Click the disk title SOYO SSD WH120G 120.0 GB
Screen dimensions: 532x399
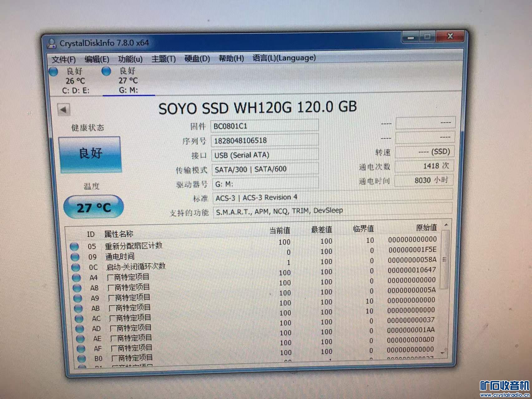point(258,108)
